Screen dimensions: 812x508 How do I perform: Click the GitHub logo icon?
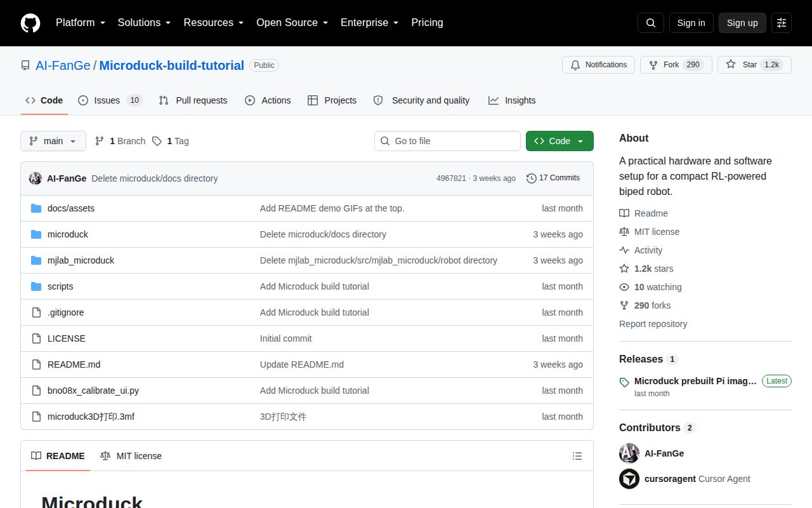(x=30, y=23)
